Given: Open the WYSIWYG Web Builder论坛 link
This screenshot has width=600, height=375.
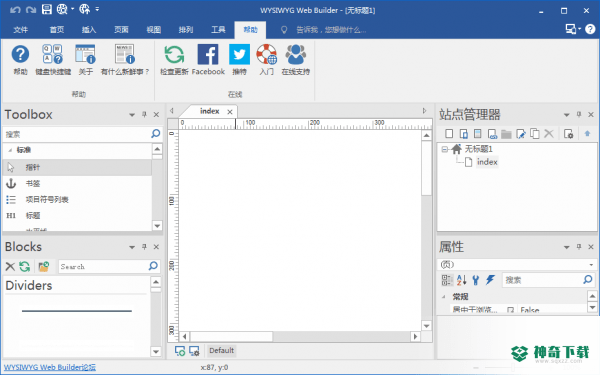Looking at the screenshot, I should (x=50, y=367).
